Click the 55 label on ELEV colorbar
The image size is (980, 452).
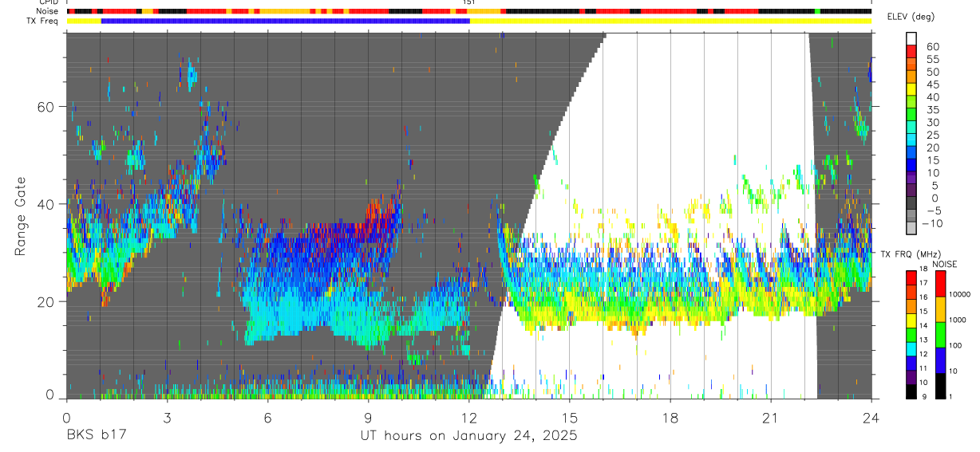point(933,59)
